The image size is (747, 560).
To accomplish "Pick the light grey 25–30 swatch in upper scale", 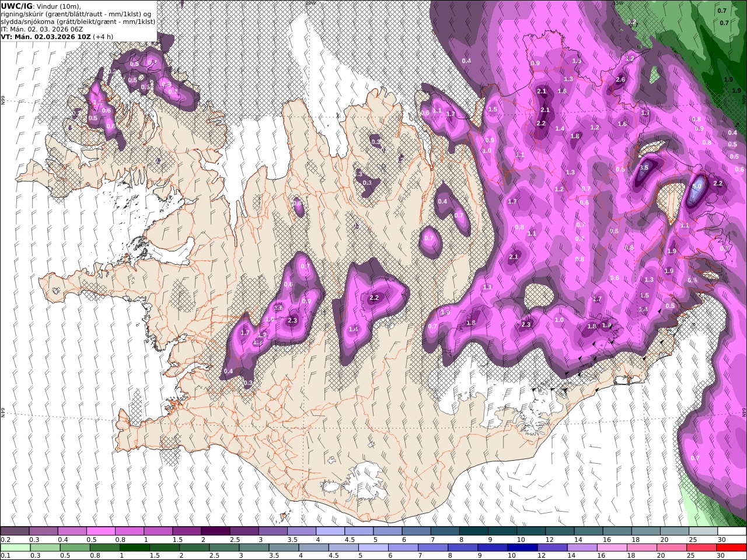I will [x=703, y=531].
